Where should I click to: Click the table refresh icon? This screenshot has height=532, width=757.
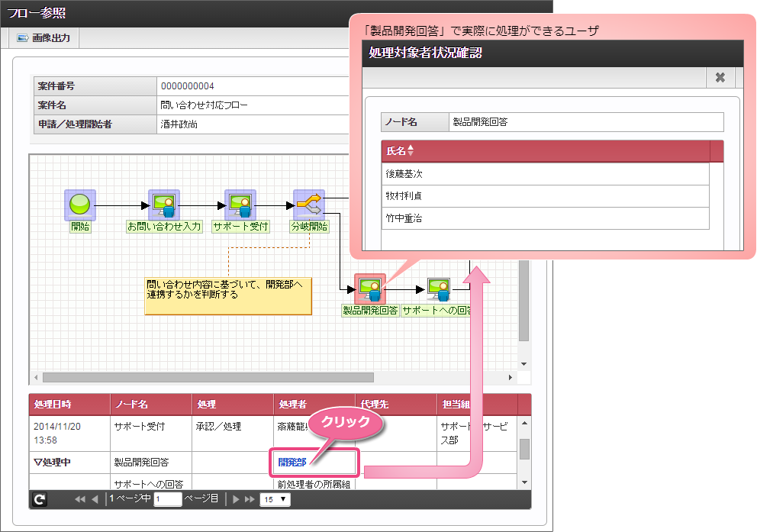[40, 499]
